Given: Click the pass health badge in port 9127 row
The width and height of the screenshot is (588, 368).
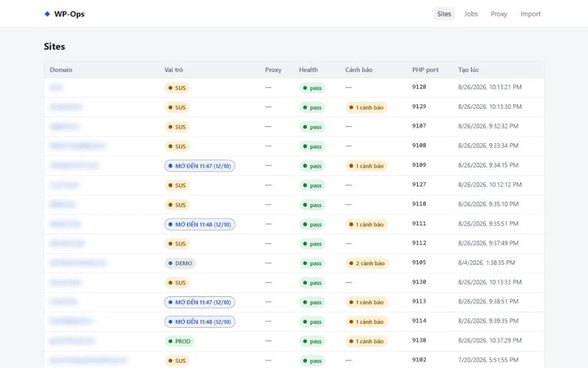Looking at the screenshot, I should 312,186.
